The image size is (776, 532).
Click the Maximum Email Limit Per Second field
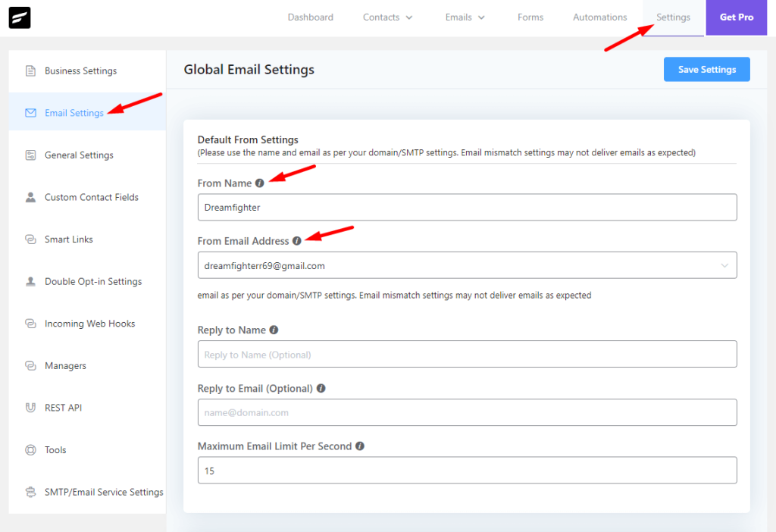coord(466,470)
